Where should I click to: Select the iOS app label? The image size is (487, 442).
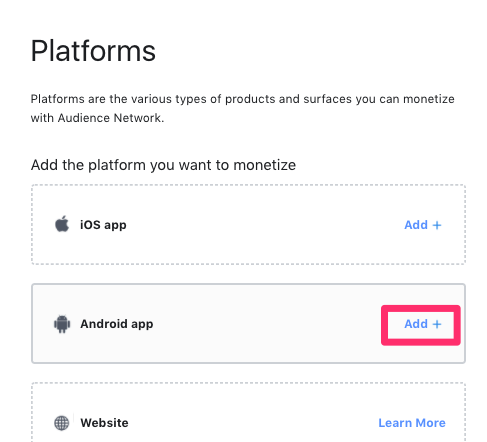(x=103, y=225)
